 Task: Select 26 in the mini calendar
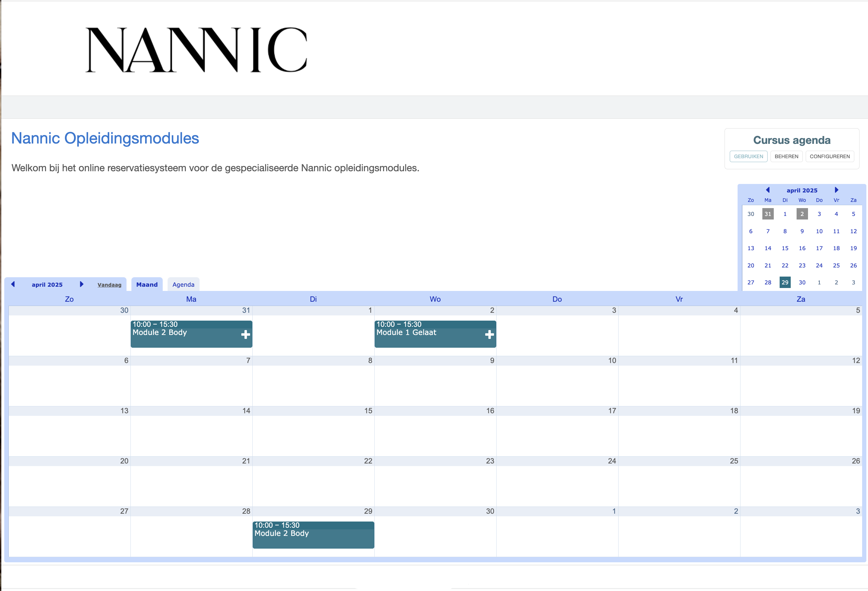[853, 265]
